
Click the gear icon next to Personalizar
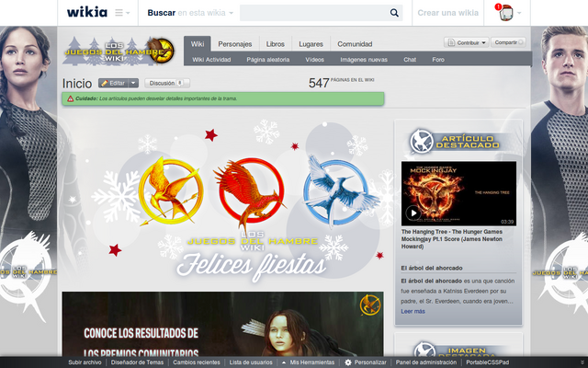(348, 362)
